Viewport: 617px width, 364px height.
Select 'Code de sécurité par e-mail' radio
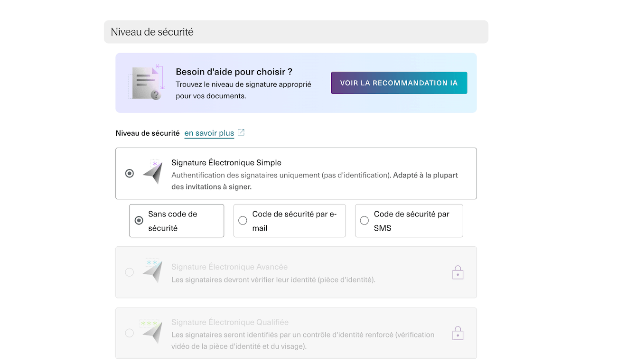(x=243, y=221)
